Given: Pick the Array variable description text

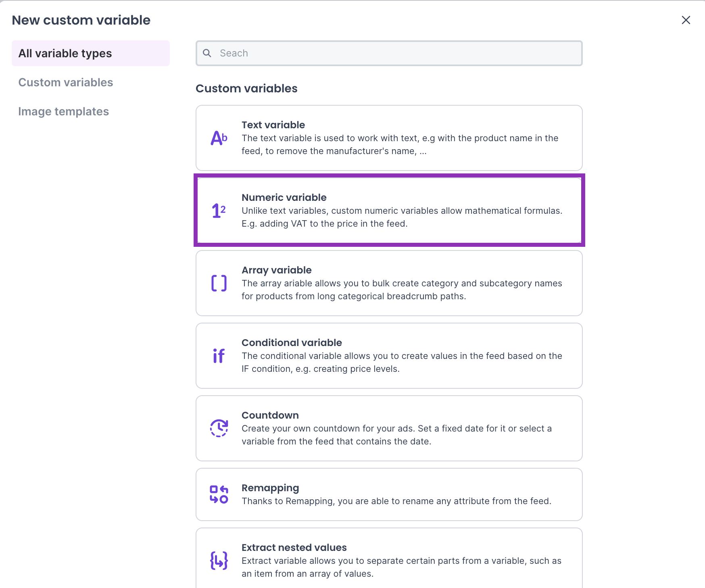Looking at the screenshot, I should 401,290.
